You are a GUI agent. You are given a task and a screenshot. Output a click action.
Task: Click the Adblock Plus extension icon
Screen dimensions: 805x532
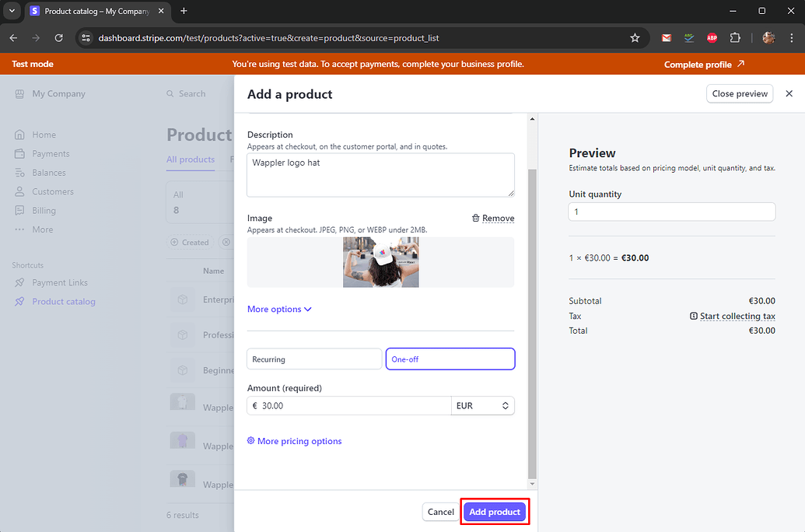(712, 37)
